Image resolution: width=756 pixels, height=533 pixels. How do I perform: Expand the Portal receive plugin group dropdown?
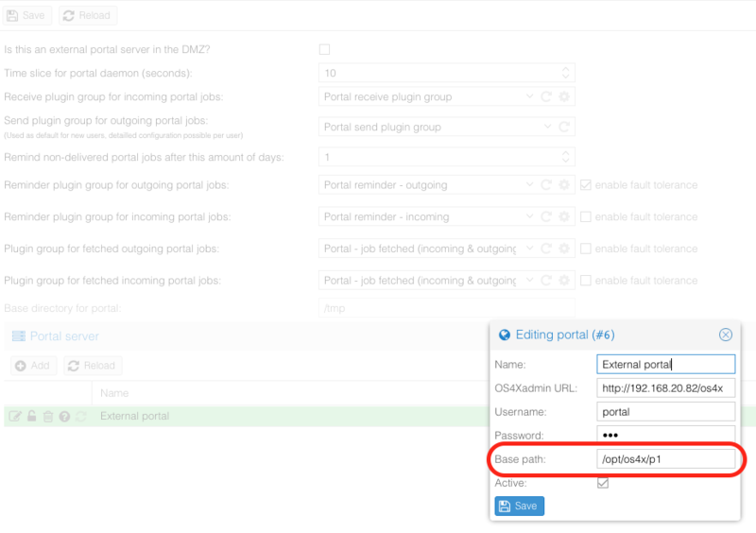tap(529, 96)
